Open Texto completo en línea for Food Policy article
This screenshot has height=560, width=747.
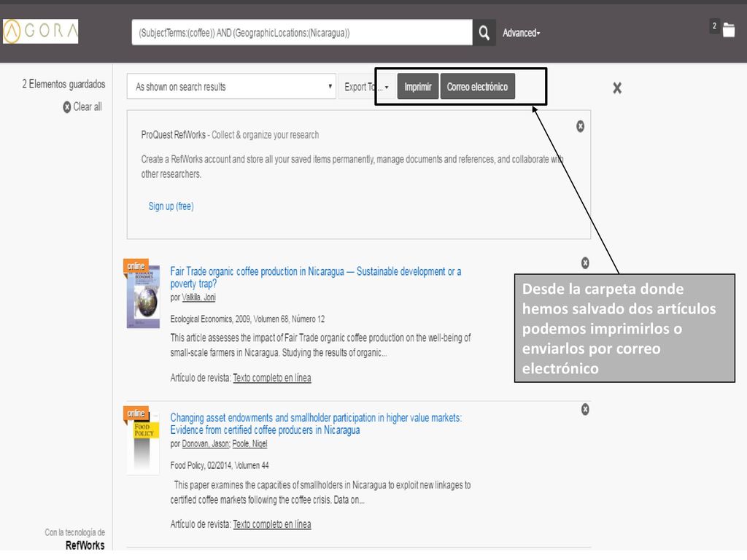(x=272, y=524)
